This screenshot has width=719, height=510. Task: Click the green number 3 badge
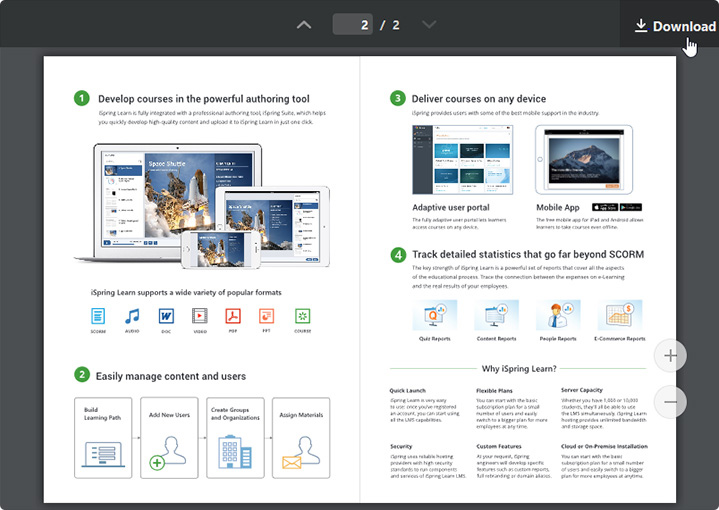tap(398, 98)
